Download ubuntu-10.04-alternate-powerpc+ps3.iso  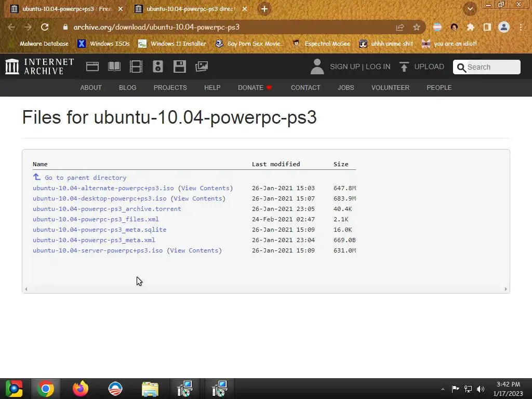point(103,188)
